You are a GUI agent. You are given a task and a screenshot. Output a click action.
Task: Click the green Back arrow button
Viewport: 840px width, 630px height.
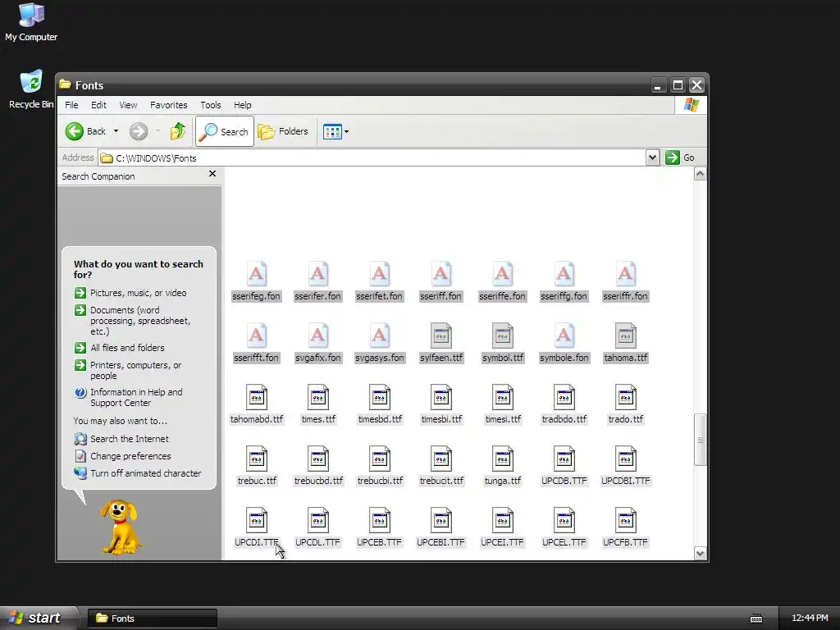coord(75,131)
